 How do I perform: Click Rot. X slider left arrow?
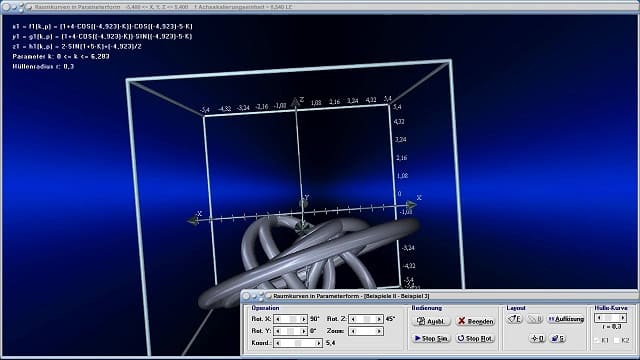tap(278, 319)
